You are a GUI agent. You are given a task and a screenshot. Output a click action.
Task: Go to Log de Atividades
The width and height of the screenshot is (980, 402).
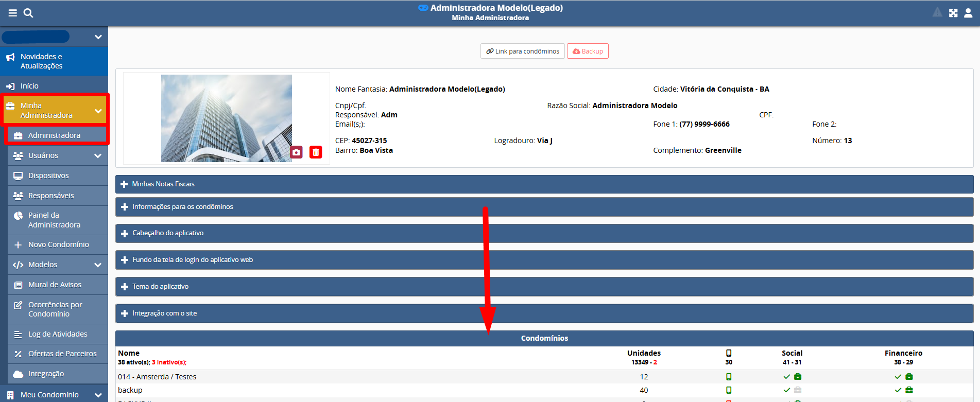tap(58, 334)
